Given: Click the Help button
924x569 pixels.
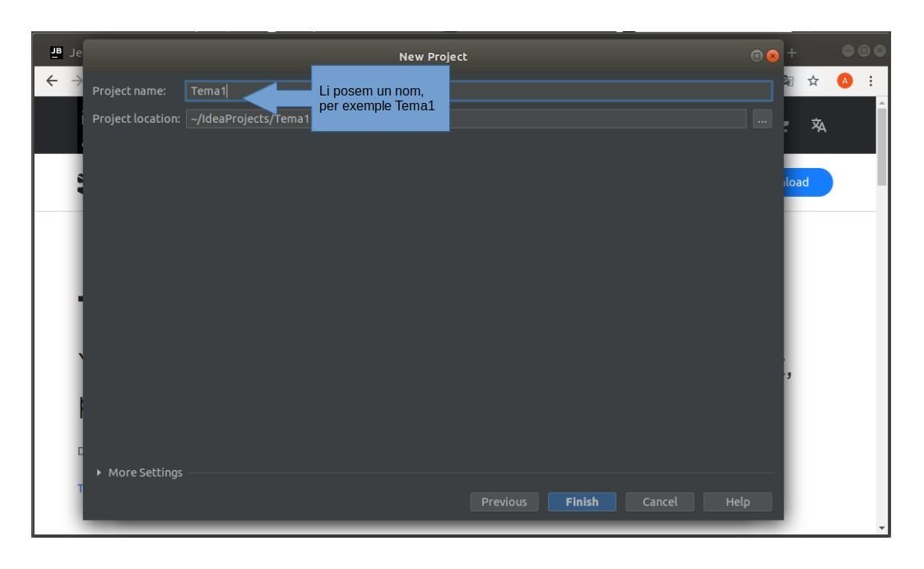Looking at the screenshot, I should coord(737,501).
